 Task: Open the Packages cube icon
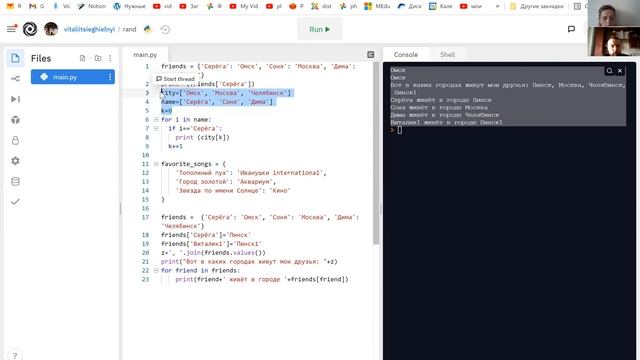(x=15, y=120)
